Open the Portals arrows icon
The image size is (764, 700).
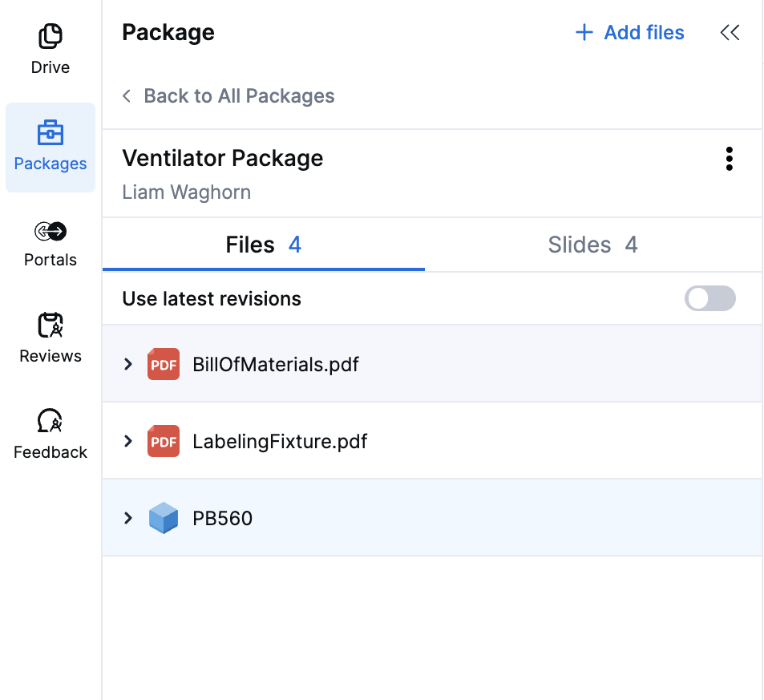point(51,231)
